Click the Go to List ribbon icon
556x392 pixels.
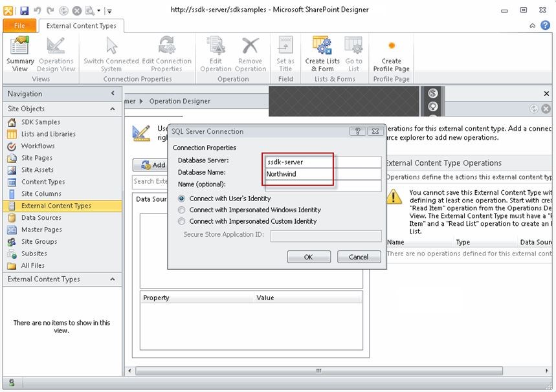click(x=353, y=54)
